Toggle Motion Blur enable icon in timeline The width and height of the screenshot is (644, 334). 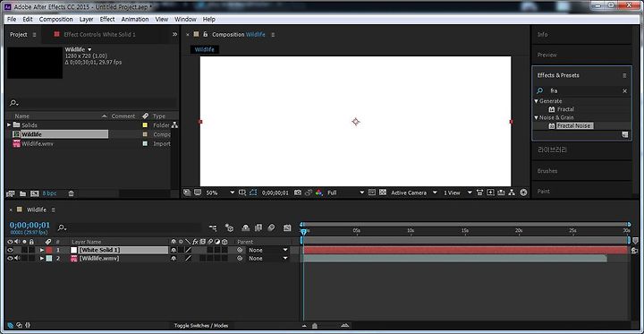click(x=271, y=227)
